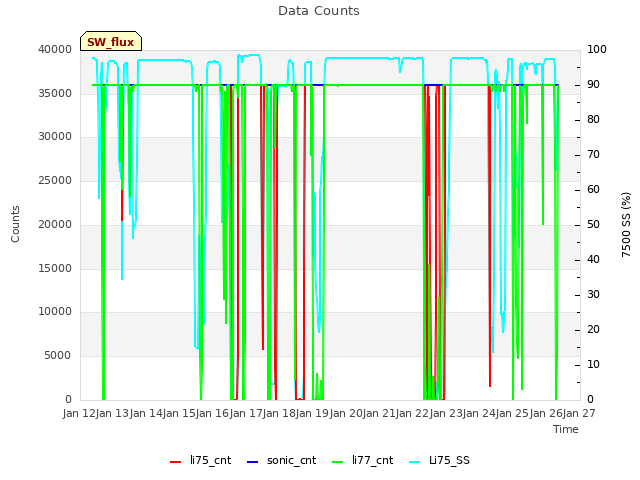
Task: Select the li75_cnt legend entry
Action: point(200,460)
